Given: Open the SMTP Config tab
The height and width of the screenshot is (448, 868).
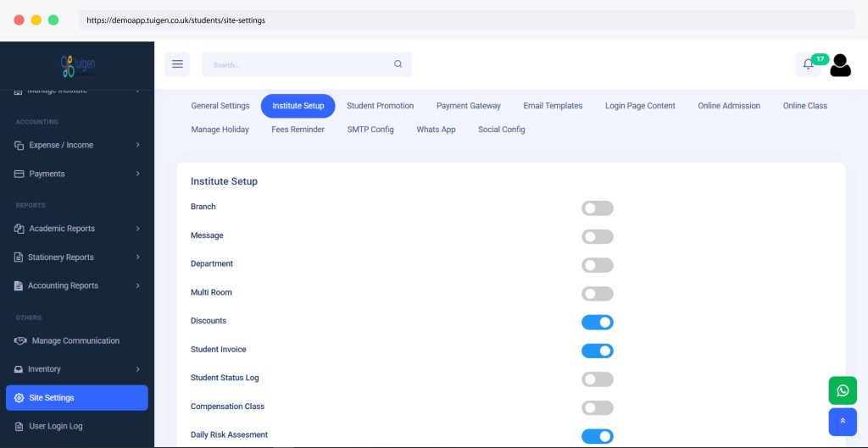Looking at the screenshot, I should point(370,130).
